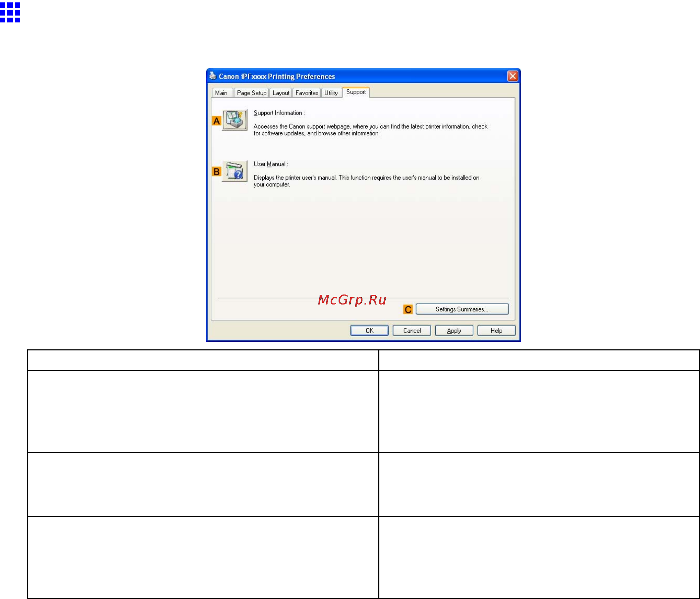
Task: Click the printer icon in title bar
Action: click(213, 76)
